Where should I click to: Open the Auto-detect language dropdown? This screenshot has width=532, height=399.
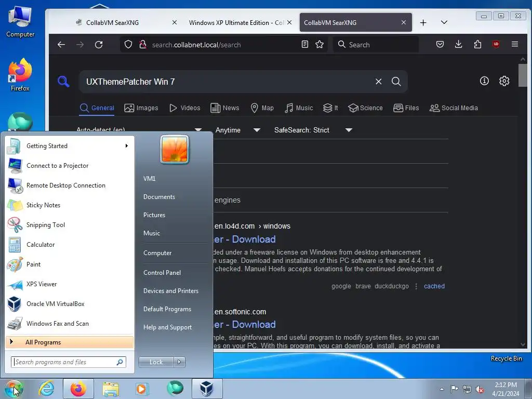[x=139, y=129]
